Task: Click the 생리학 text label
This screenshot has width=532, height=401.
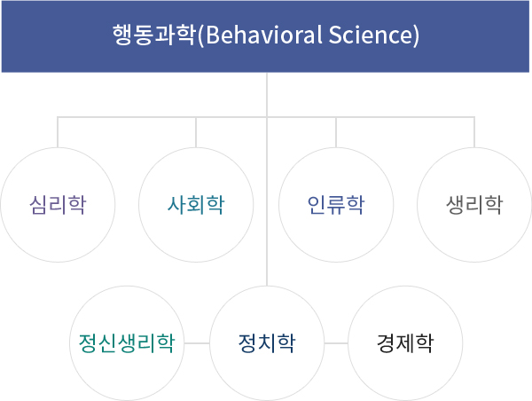Action: [474, 205]
